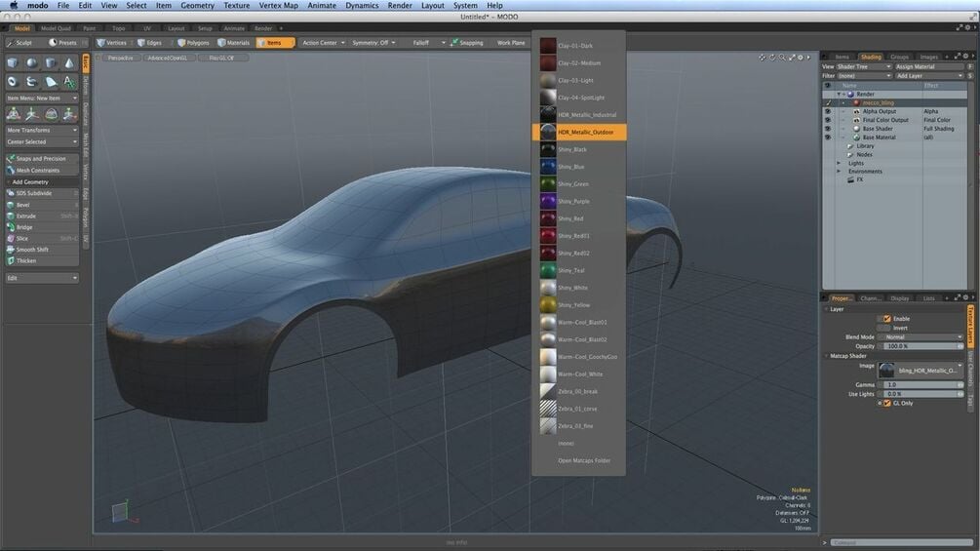Toggle visibility of Base Material layer

(828, 138)
